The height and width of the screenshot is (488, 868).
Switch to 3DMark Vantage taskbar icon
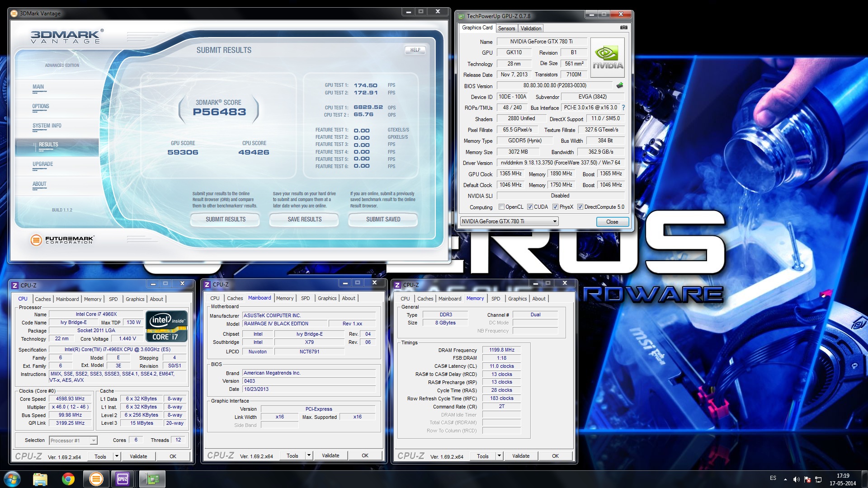[x=96, y=479]
